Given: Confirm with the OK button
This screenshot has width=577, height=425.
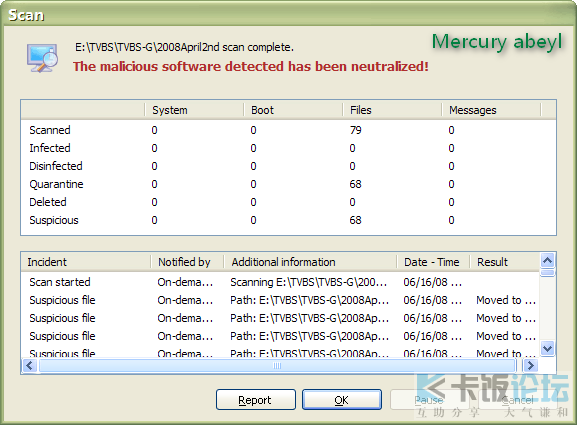Looking at the screenshot, I should 341,400.
